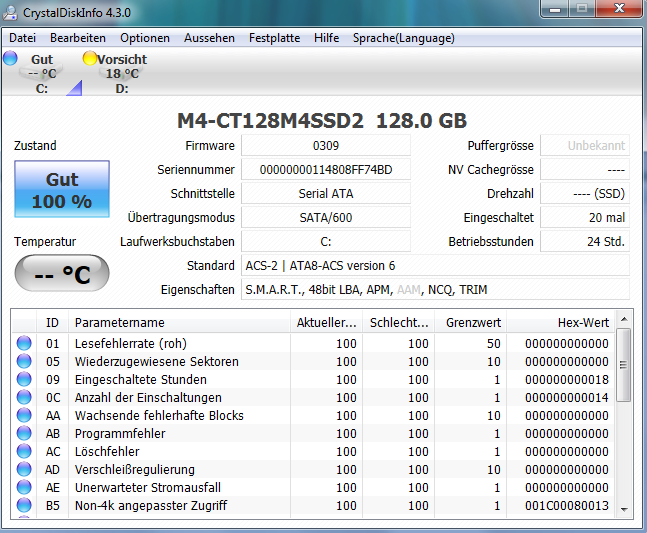Select the D: drive with Vorsicht status
The width and height of the screenshot is (647, 533).
[122, 73]
